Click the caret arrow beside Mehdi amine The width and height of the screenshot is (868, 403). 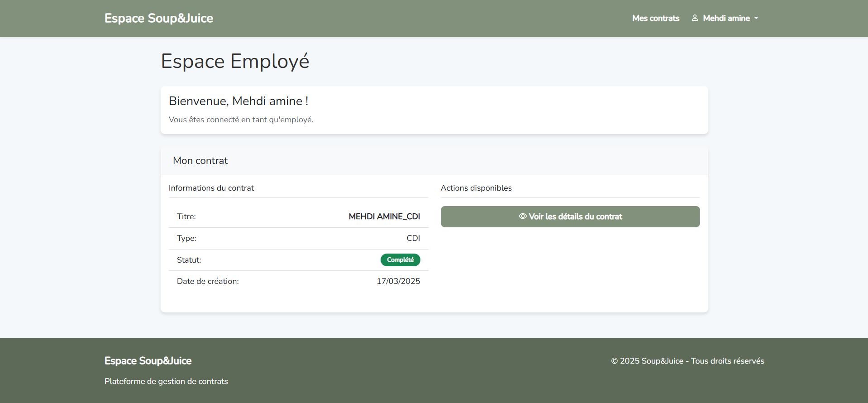756,18
